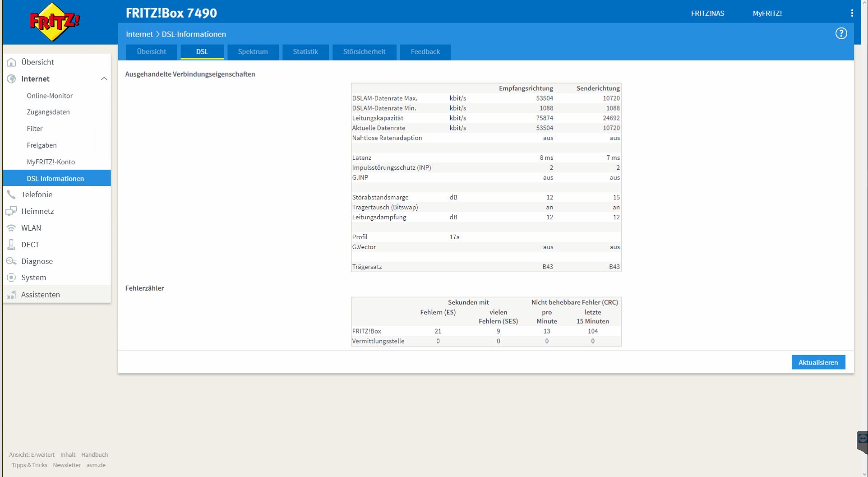
Task: Select DSL-Informationen in the sidebar
Action: pos(57,178)
